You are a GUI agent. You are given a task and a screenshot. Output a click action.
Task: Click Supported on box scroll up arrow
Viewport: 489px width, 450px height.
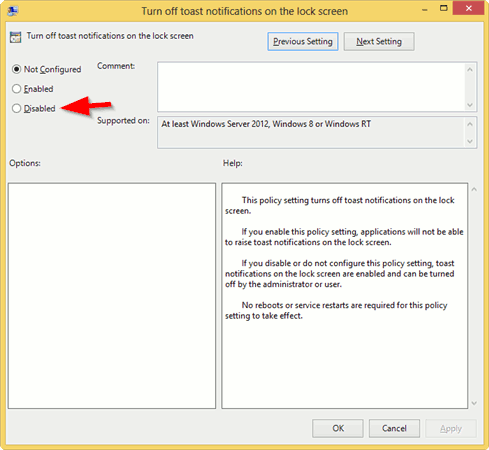click(x=470, y=124)
